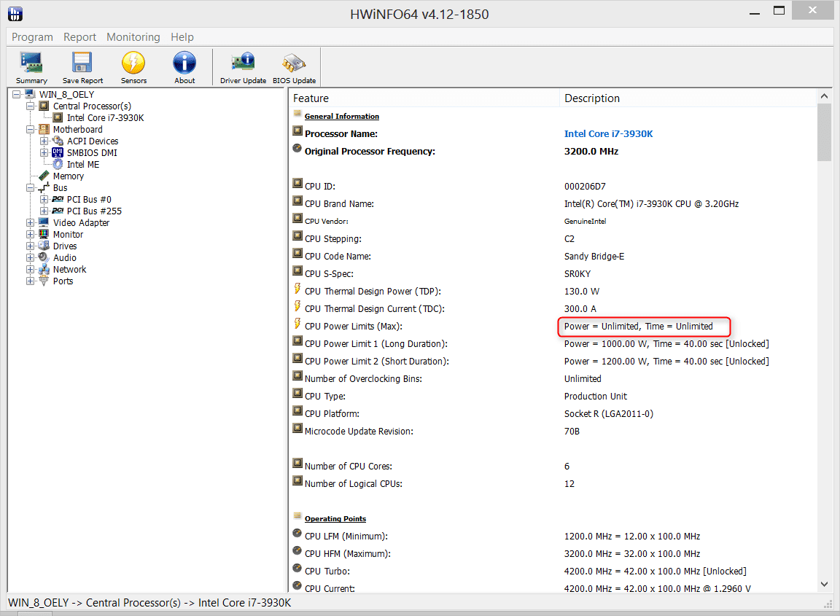This screenshot has width=840, height=616.
Task: Open the Help menu
Action: (x=182, y=37)
